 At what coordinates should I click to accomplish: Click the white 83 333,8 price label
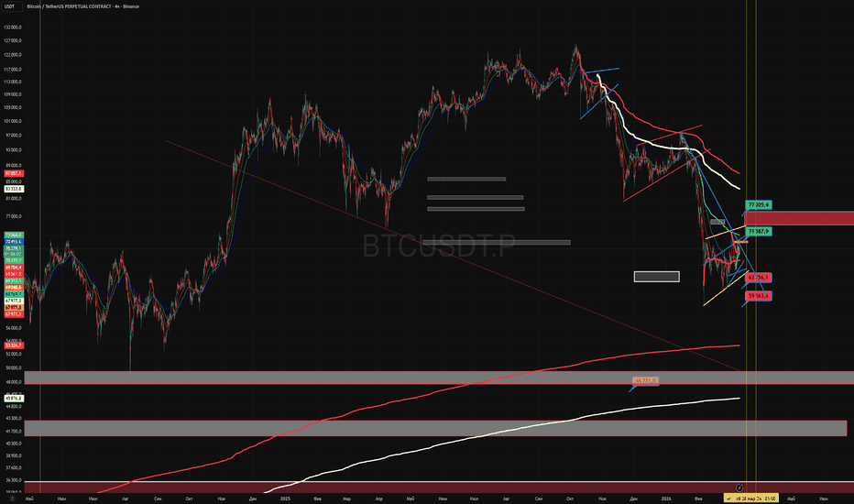tap(14, 189)
